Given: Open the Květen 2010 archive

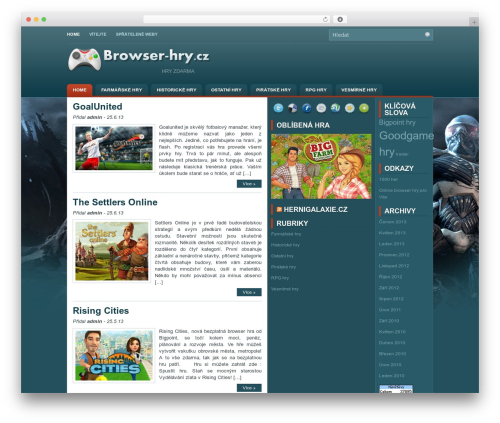Looking at the screenshot, I should pos(392,332).
